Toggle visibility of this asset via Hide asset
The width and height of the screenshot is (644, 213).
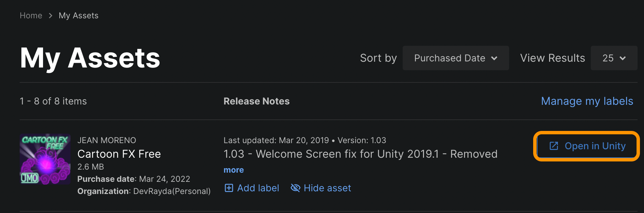coord(320,188)
